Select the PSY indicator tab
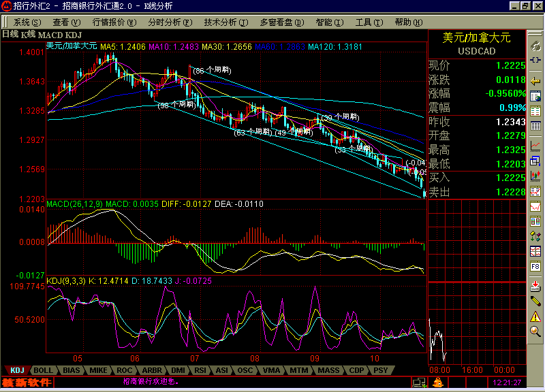Screen dimensions: 545x392 click(381, 370)
